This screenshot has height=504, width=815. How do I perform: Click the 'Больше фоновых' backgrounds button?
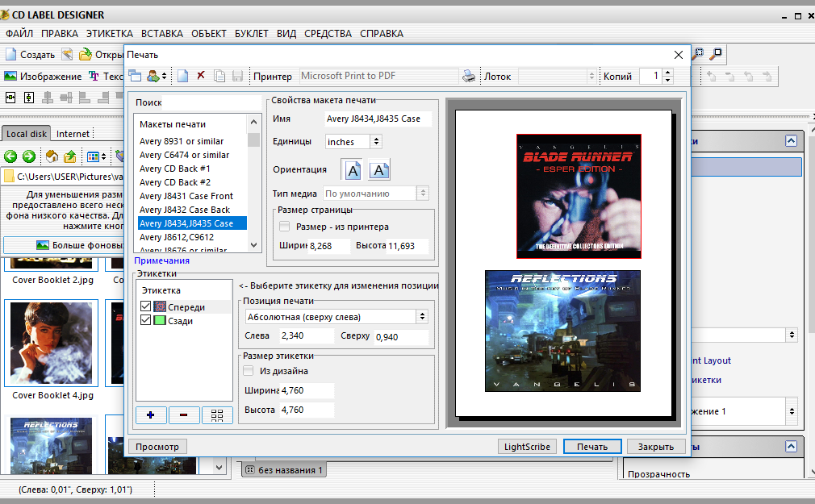point(65,244)
